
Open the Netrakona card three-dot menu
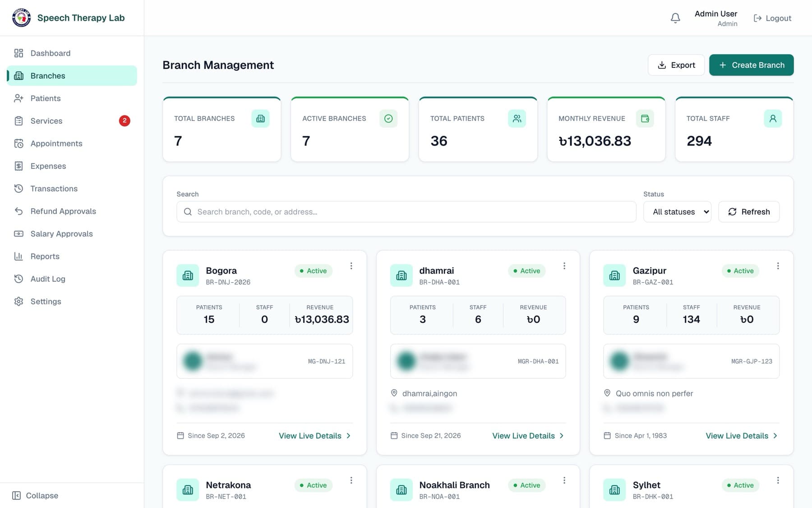[351, 480]
